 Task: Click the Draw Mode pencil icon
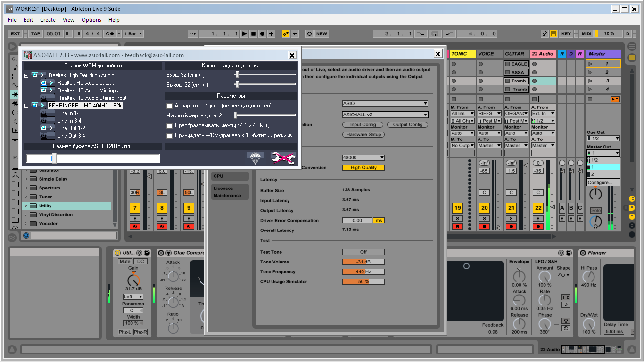[545, 34]
